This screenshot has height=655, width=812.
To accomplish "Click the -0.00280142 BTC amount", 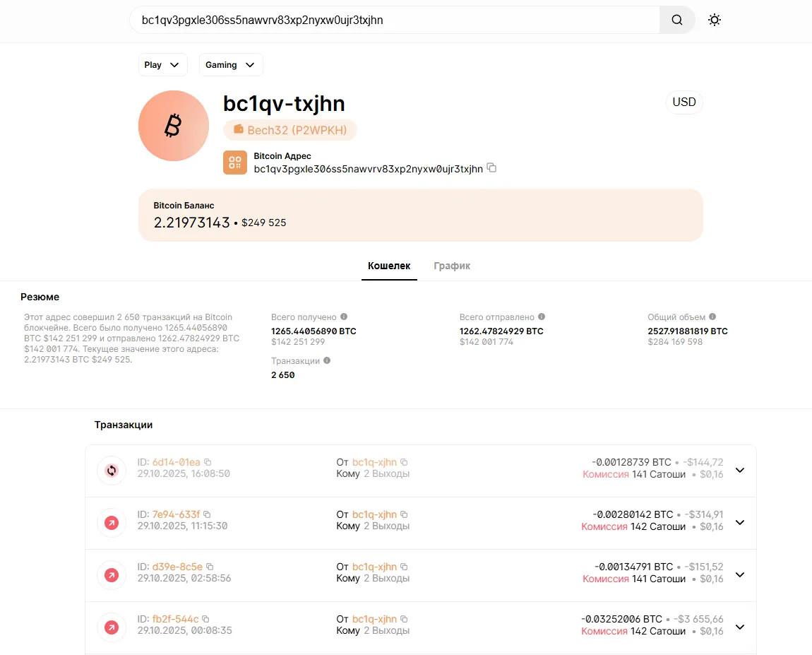I will pos(633,514).
